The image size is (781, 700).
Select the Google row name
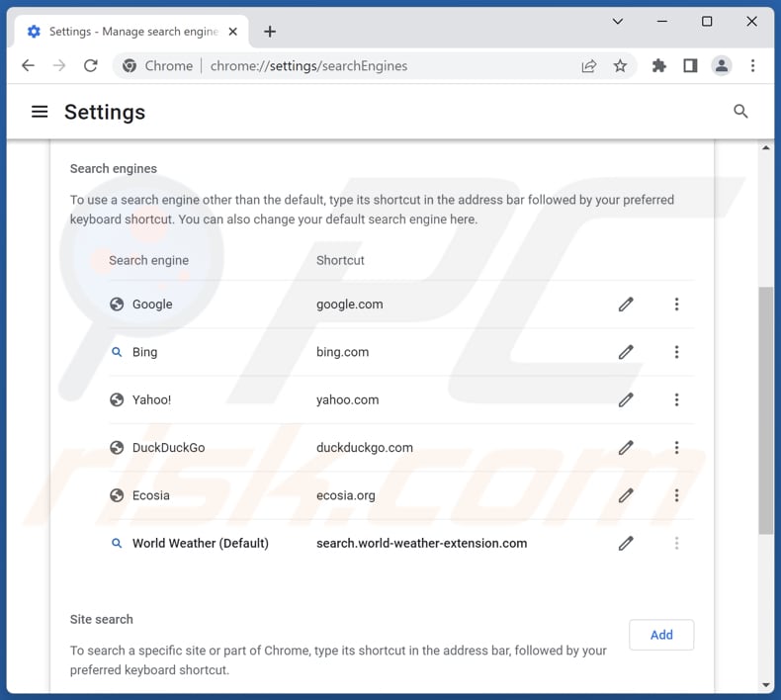click(152, 304)
